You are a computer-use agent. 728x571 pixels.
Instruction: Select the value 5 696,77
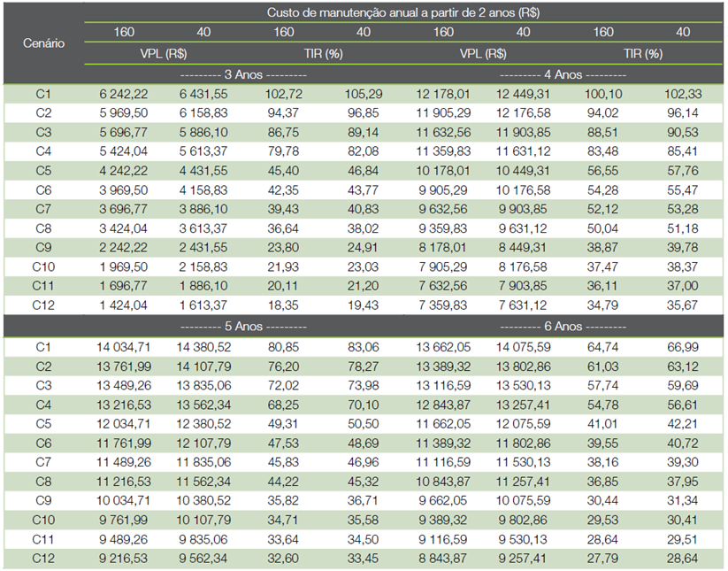(x=124, y=133)
